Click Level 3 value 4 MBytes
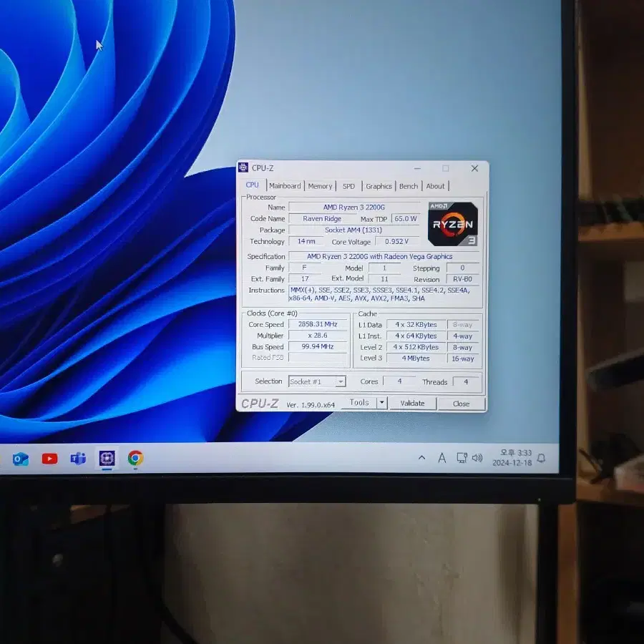The width and height of the screenshot is (644, 644). [x=416, y=358]
